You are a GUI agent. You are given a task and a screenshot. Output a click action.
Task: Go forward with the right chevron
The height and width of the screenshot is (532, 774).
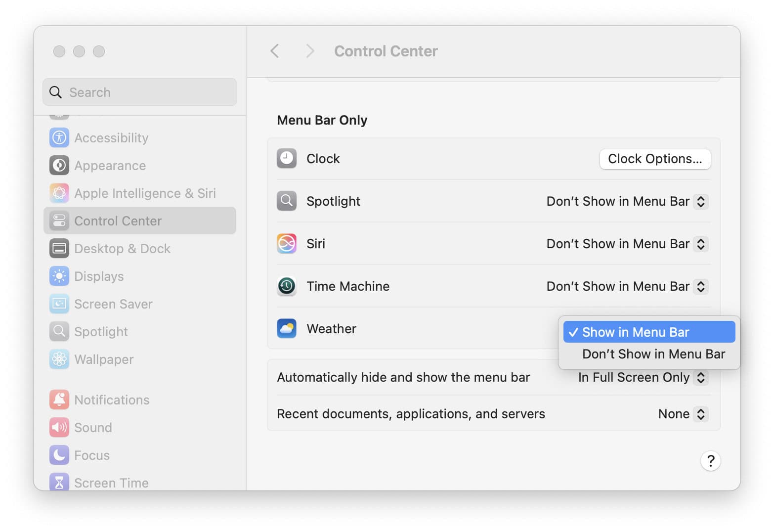pos(310,51)
